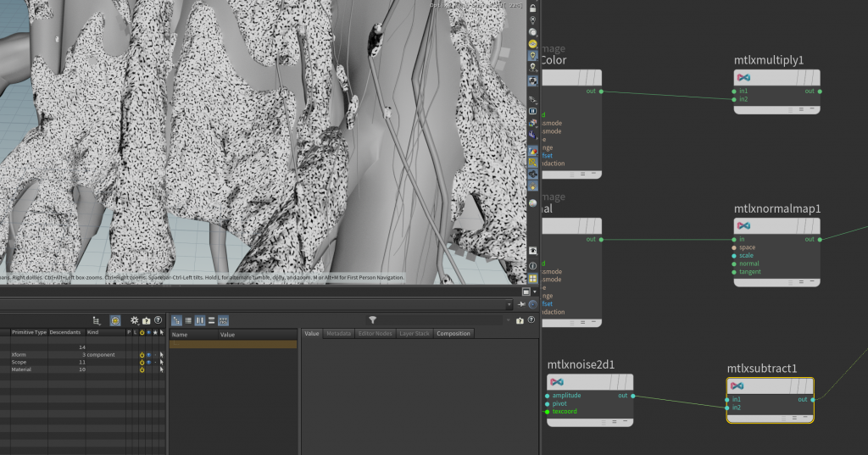Click the filter funnel icon
868x455 pixels.
point(372,320)
